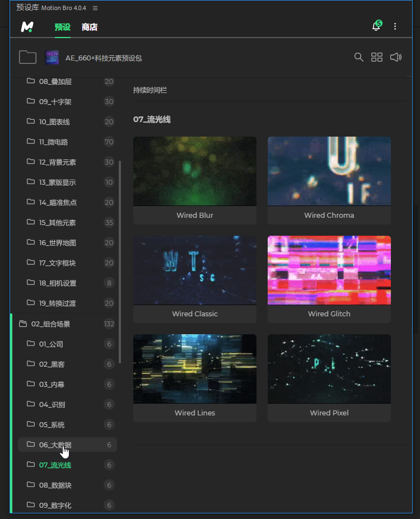Click the 132 count badge of 02_组合场景
Screen dimensions: 420x519
(109, 324)
